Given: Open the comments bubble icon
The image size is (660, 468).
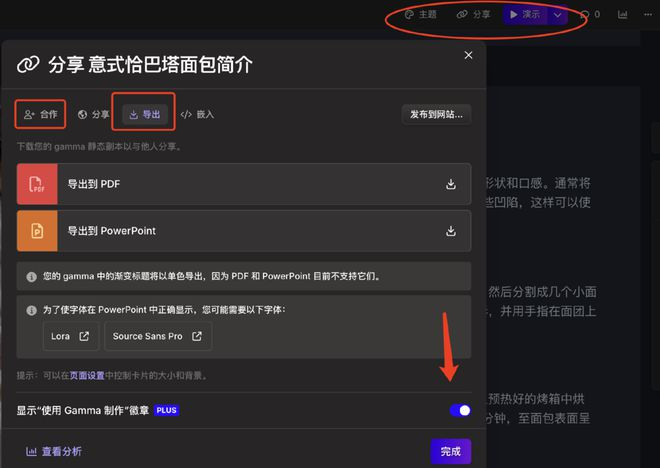Looking at the screenshot, I should pyautogui.click(x=585, y=15).
